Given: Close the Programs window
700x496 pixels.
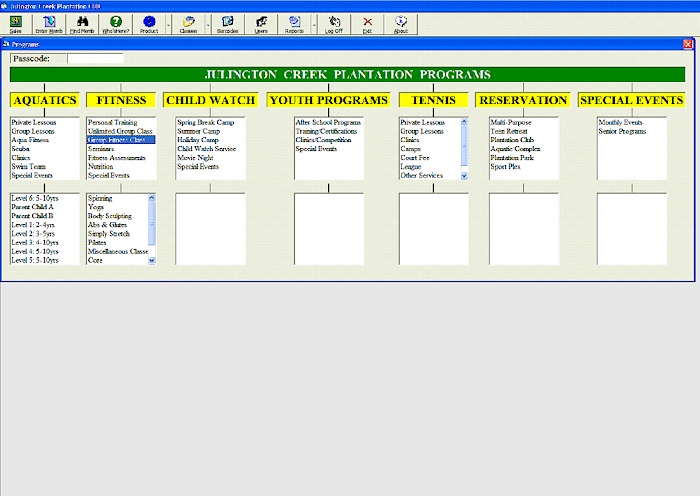Looking at the screenshot, I should pos(688,44).
